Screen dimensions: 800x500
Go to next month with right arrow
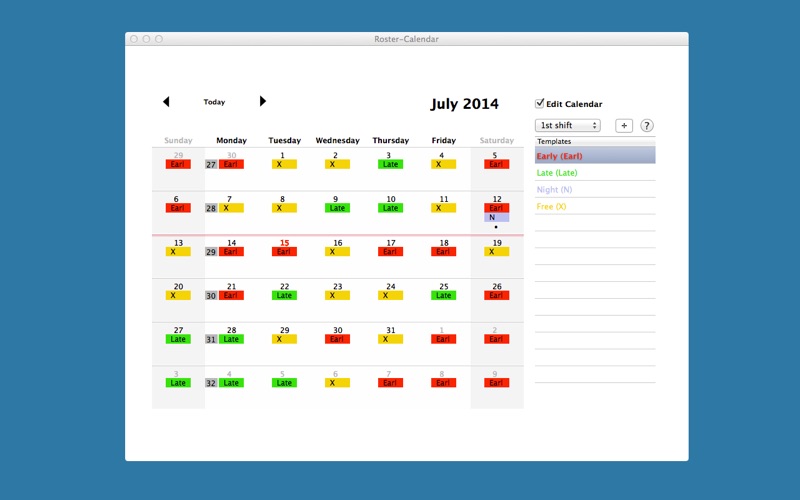(263, 101)
